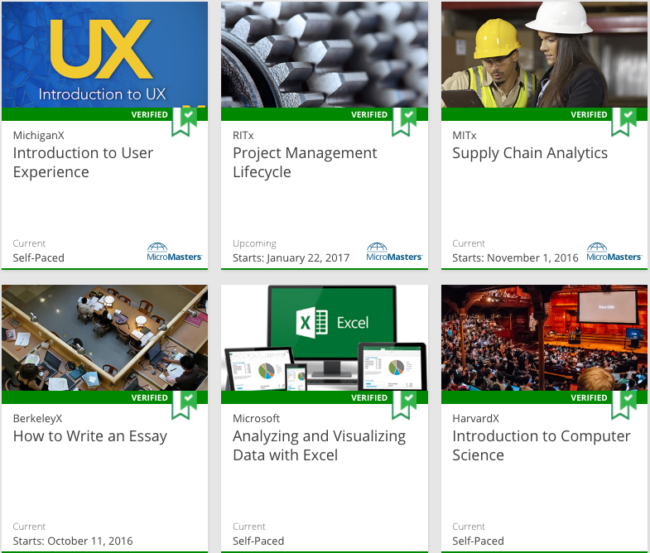650x553 pixels.
Task: Click MicroMasters logo on Supply Chain Analytics card
Action: point(614,252)
